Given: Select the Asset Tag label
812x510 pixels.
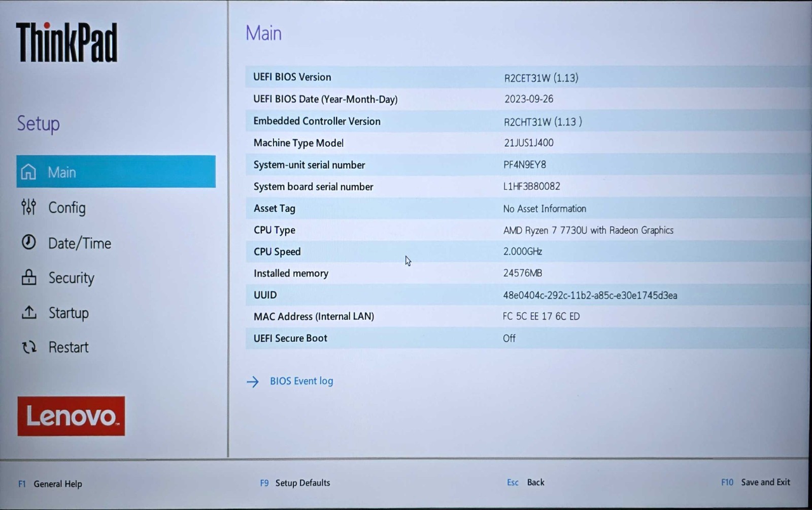Looking at the screenshot, I should (275, 208).
